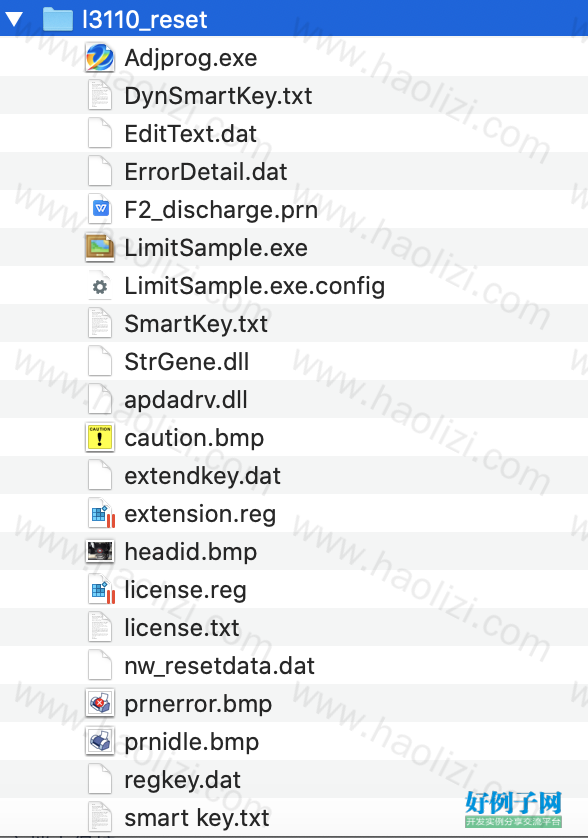The image size is (588, 838).
Task: Click the headid.bmp image thumbnail
Action: click(100, 552)
